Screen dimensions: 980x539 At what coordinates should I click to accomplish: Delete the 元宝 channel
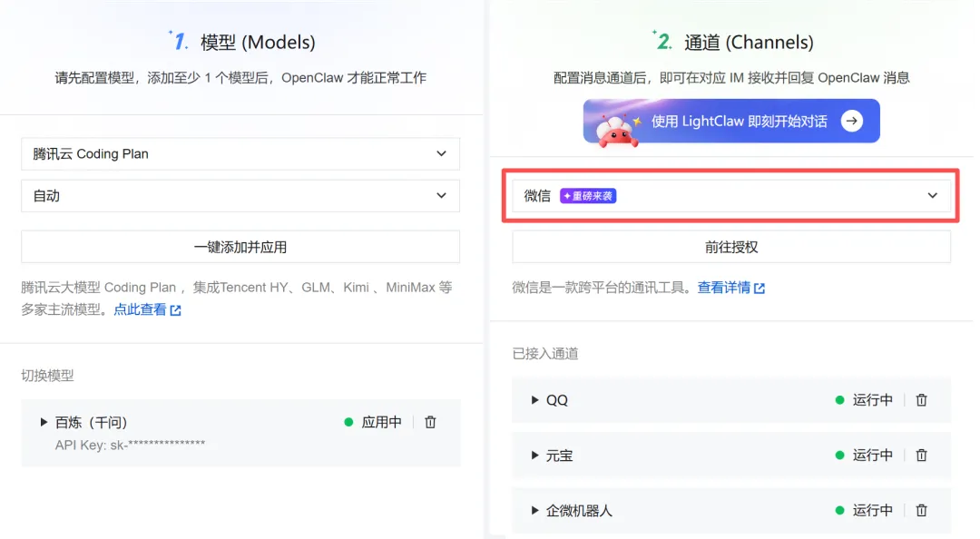point(921,456)
